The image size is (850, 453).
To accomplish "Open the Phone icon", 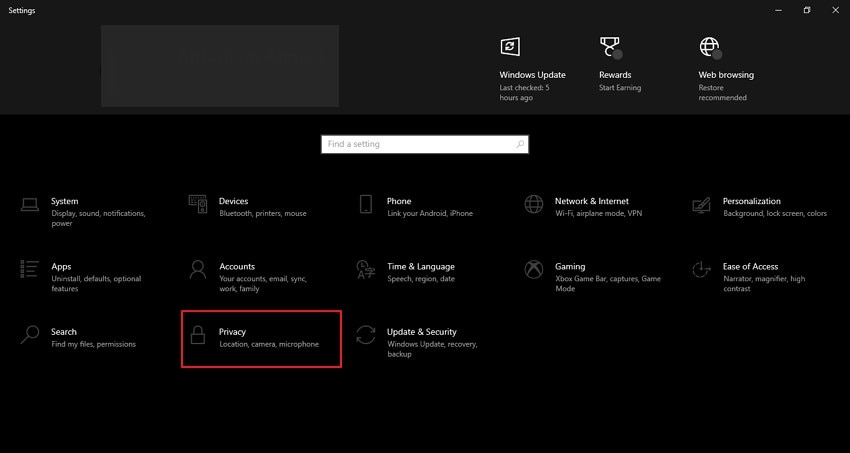I will (x=366, y=204).
